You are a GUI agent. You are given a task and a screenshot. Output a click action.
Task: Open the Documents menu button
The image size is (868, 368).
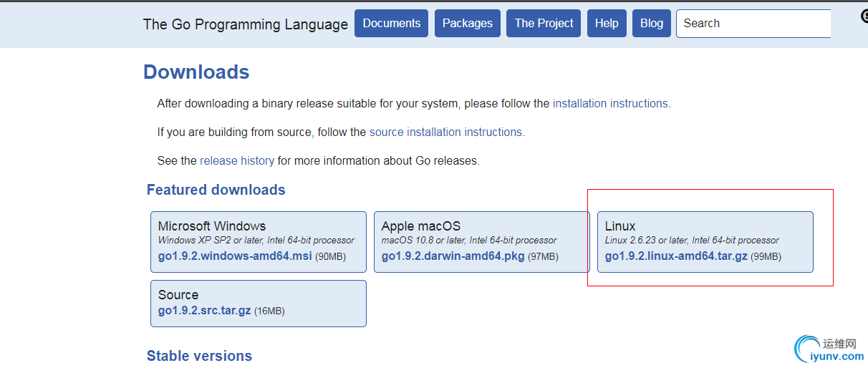[391, 24]
